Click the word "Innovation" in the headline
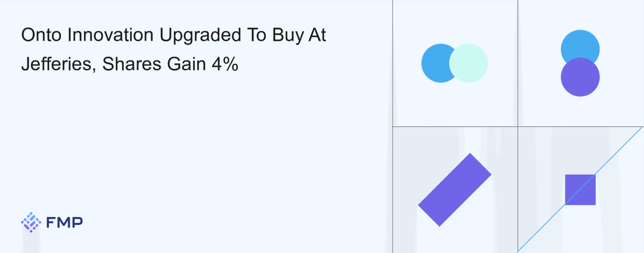The image size is (644, 253). (110, 35)
